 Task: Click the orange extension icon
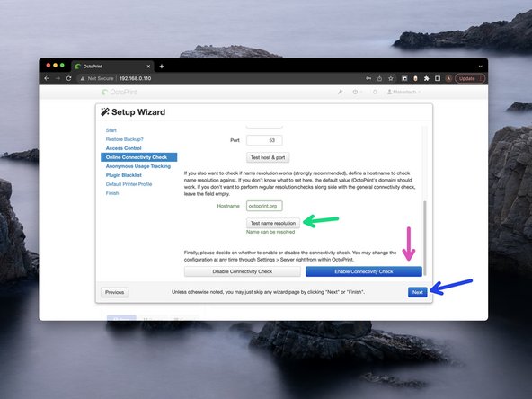(415, 78)
